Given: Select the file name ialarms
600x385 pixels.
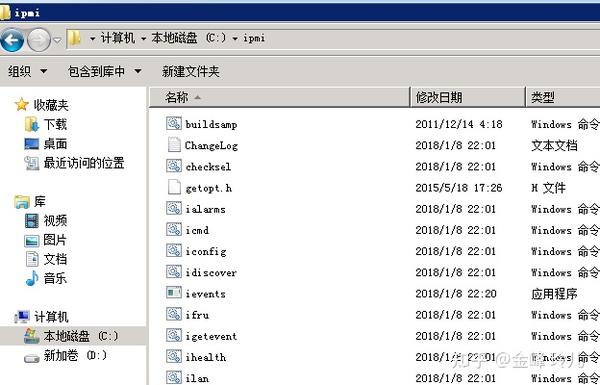Looking at the screenshot, I should [x=205, y=209].
